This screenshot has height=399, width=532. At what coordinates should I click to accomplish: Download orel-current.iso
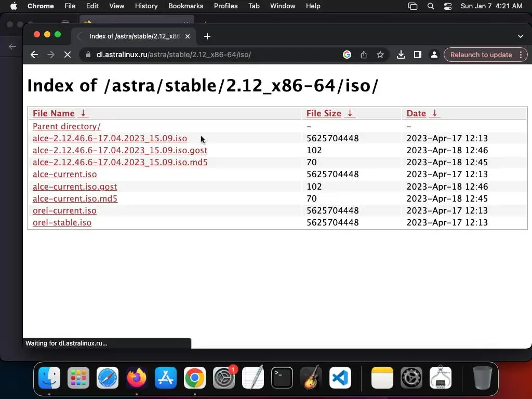[64, 210]
